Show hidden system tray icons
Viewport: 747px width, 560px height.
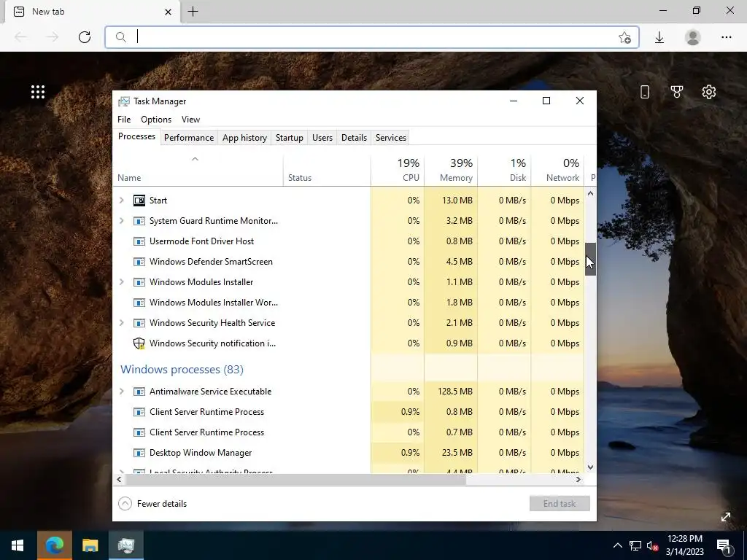tap(617, 545)
